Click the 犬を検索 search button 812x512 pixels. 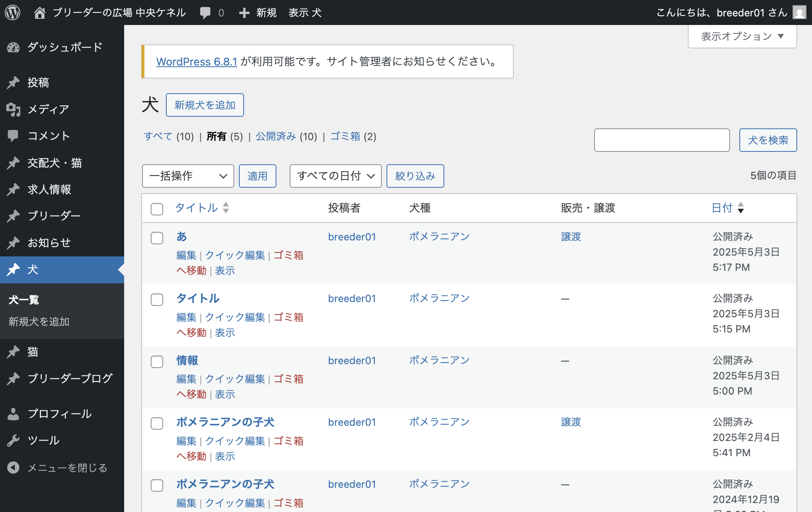coord(768,140)
